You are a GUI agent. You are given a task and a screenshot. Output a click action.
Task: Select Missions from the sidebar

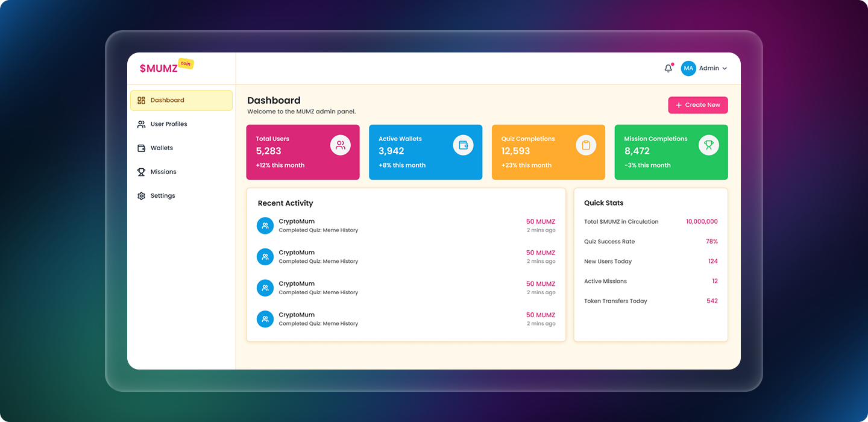[163, 172]
